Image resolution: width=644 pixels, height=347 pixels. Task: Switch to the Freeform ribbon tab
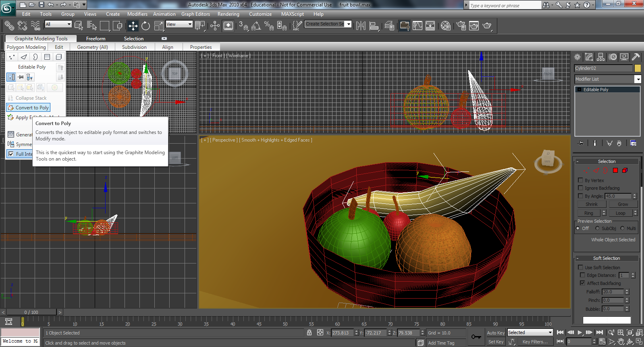point(96,39)
